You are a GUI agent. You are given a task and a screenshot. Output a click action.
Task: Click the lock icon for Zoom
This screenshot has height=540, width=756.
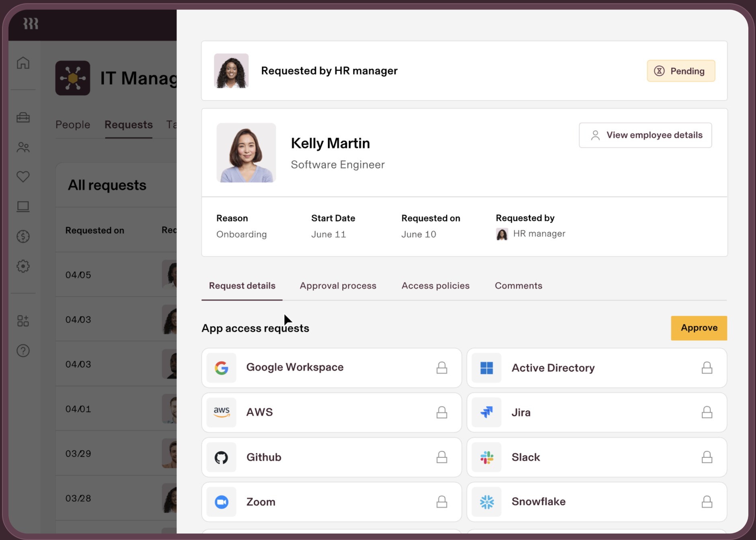(442, 501)
